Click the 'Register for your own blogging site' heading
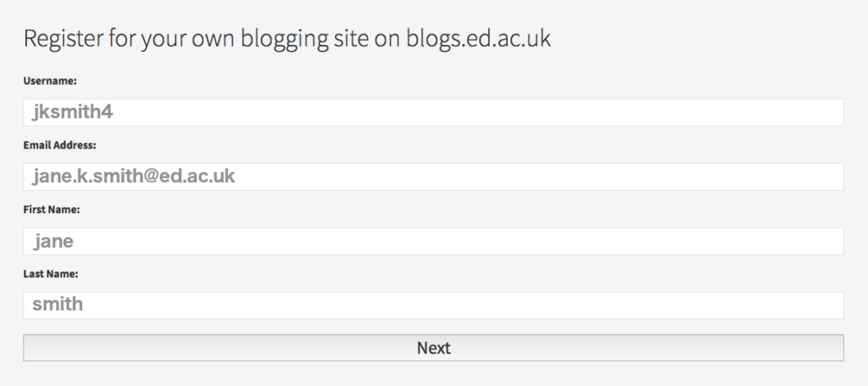Screen dimensions: 868x386 [x=212, y=39]
